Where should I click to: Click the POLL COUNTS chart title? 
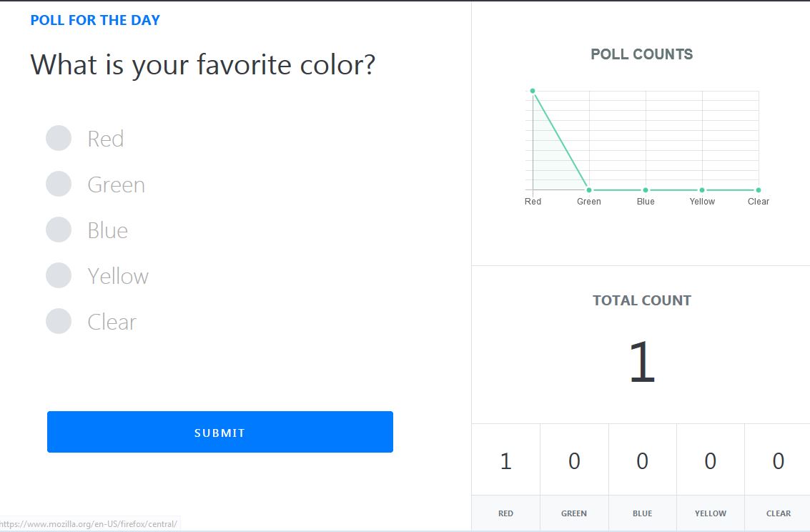[x=641, y=54]
